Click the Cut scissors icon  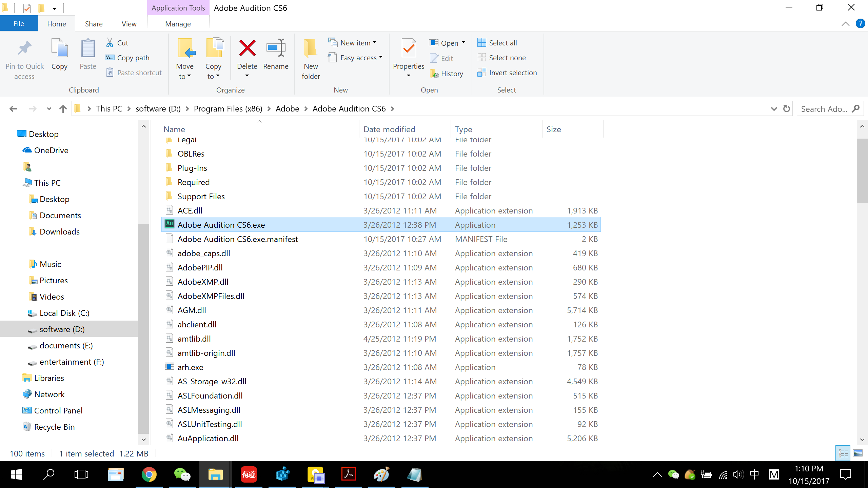coord(110,43)
